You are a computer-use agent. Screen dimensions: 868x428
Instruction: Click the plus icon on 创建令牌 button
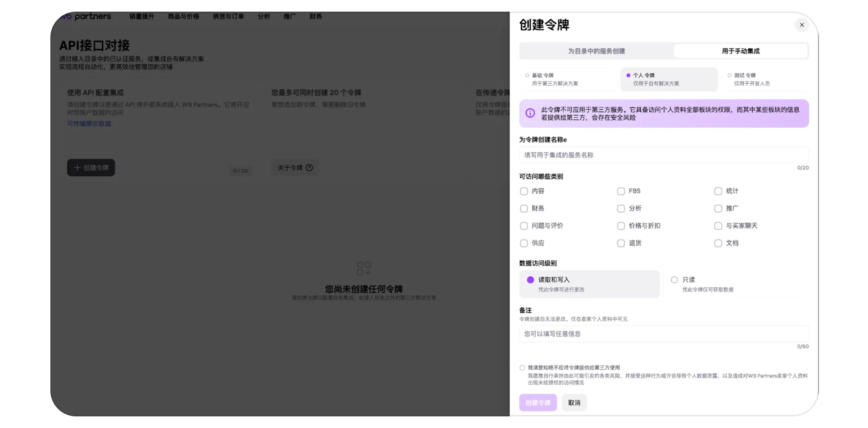coord(77,168)
